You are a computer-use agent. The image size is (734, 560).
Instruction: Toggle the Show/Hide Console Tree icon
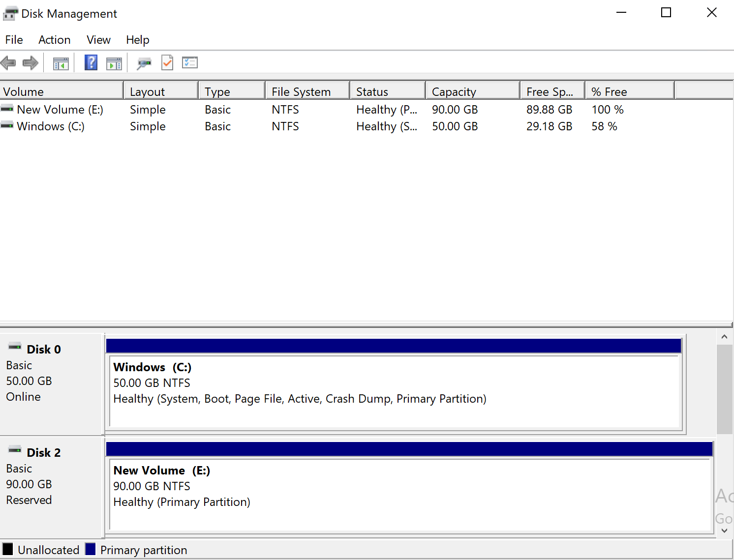coord(61,63)
